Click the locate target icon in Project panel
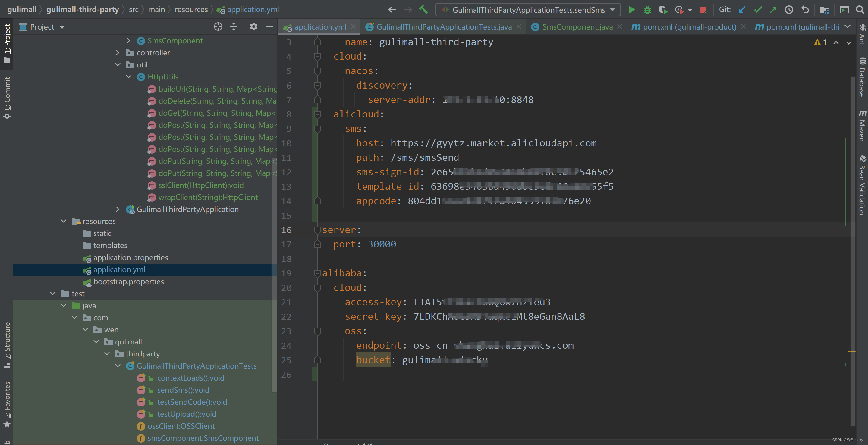The image size is (868, 445). tap(218, 26)
